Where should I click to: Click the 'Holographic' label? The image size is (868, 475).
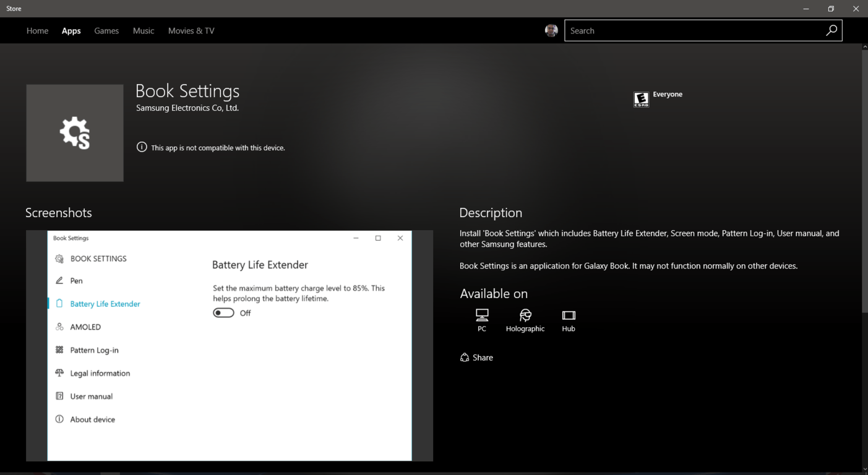click(525, 329)
